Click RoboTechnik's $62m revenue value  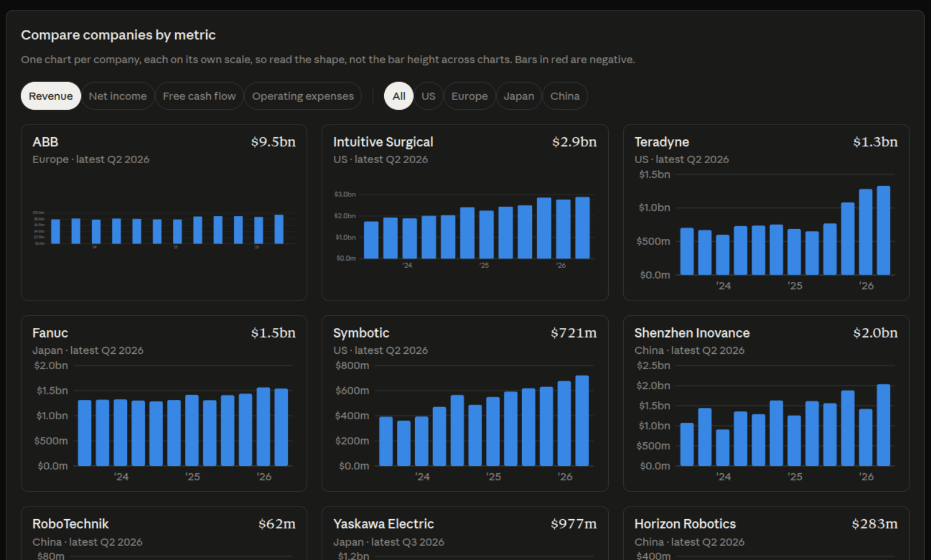point(277,524)
